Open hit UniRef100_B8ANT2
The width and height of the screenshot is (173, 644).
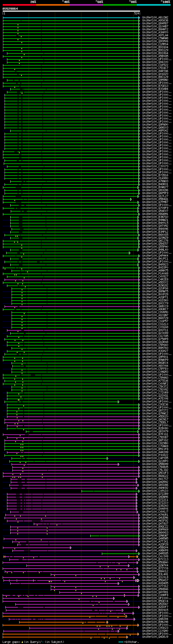tap(155, 30)
